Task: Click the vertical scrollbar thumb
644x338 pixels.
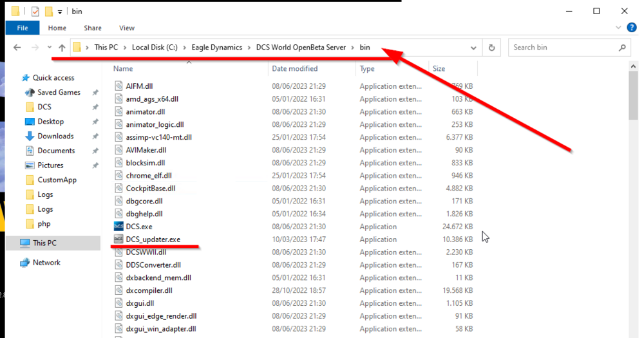Action: (633, 96)
